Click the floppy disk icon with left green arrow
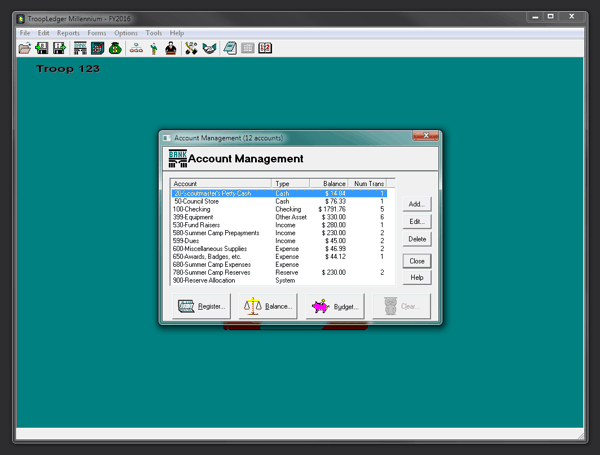The image size is (600, 455). (42, 48)
